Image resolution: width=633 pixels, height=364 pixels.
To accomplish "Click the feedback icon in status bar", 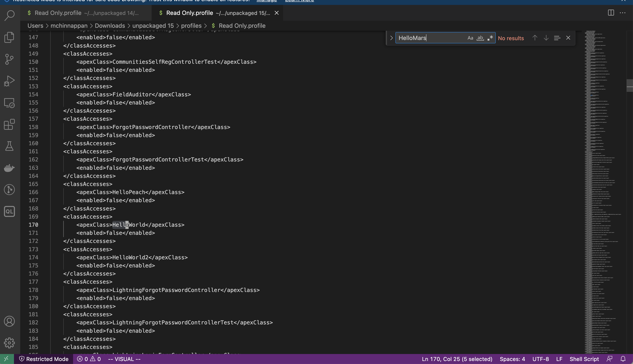I will (610, 359).
